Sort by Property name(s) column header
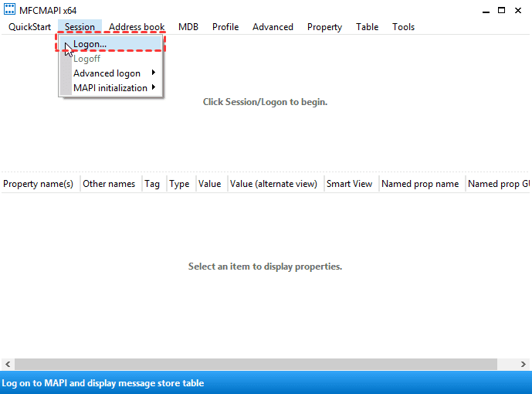532x394 pixels. 39,184
